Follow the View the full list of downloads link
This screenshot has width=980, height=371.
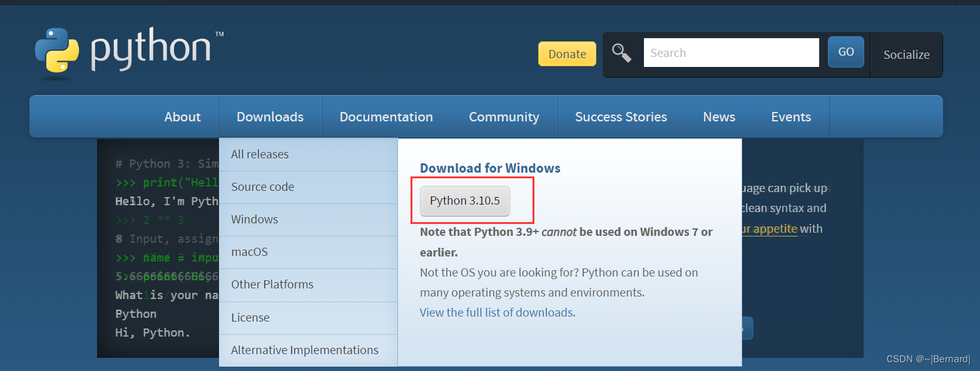point(496,312)
